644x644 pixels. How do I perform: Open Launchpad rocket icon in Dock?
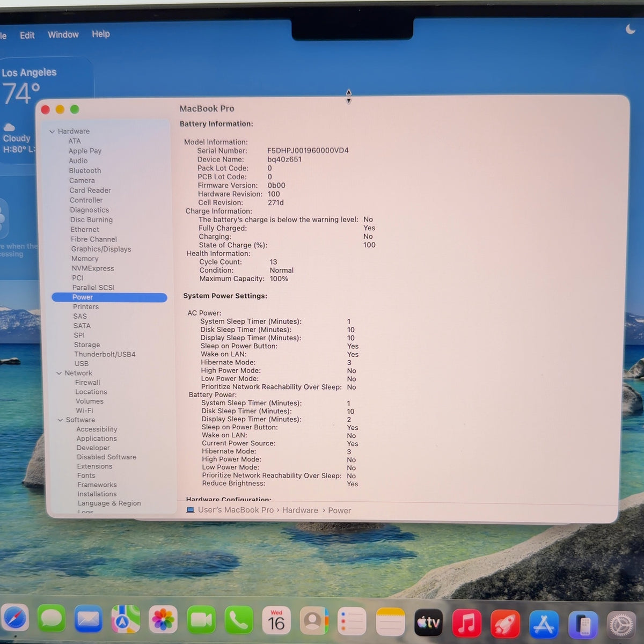(505, 624)
